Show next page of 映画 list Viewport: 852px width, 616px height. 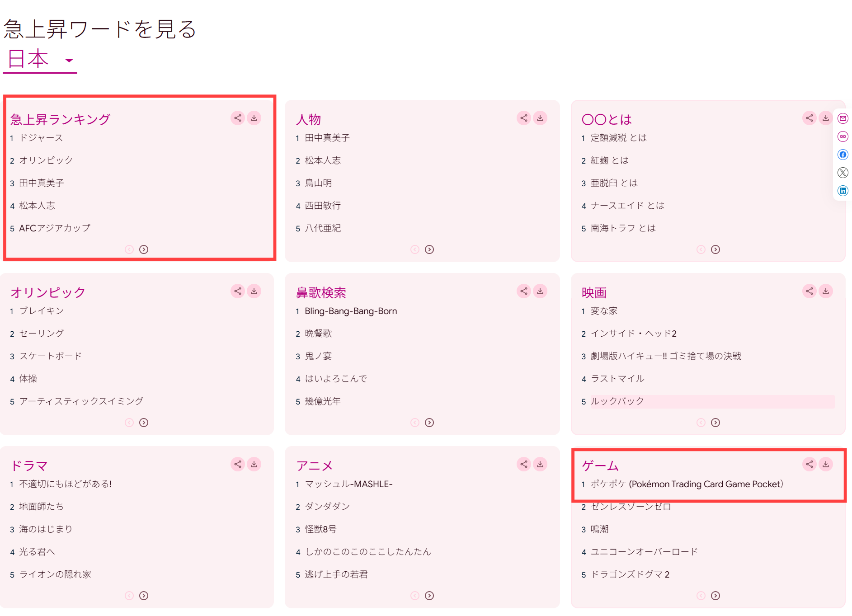715,423
